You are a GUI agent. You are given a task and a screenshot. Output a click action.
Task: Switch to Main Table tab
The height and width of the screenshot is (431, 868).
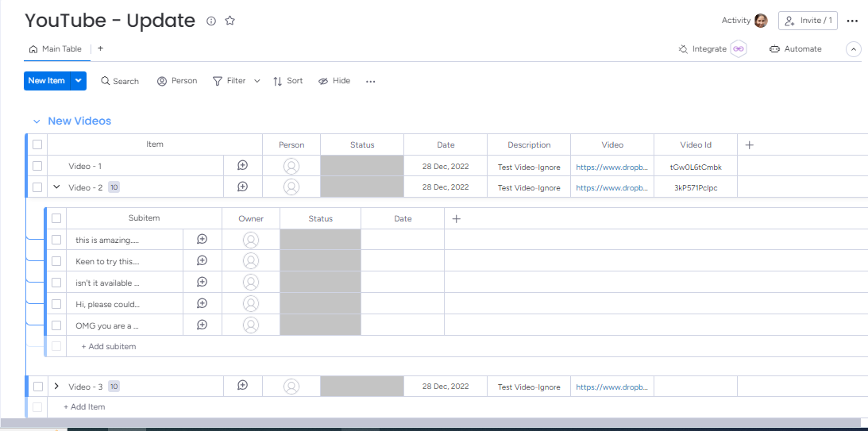(56, 48)
